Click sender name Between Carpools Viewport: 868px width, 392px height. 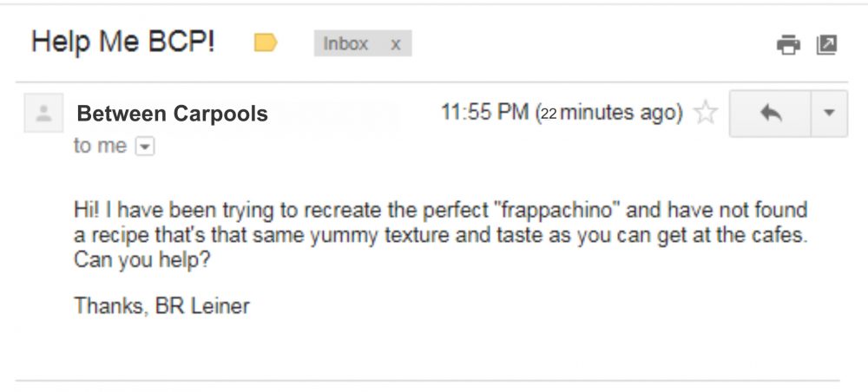point(172,114)
